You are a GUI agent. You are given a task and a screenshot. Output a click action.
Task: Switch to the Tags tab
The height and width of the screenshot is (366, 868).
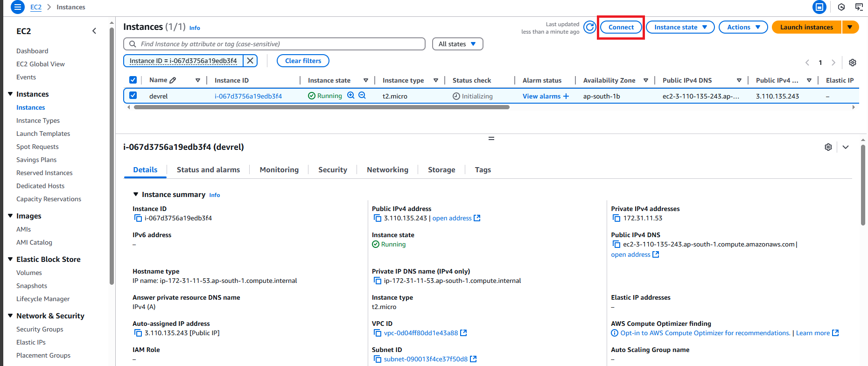point(483,170)
